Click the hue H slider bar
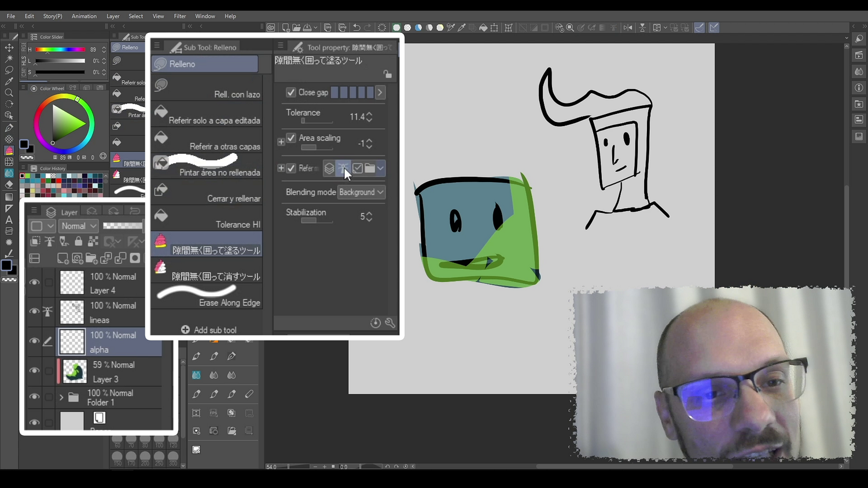The image size is (868, 488). 61,50
